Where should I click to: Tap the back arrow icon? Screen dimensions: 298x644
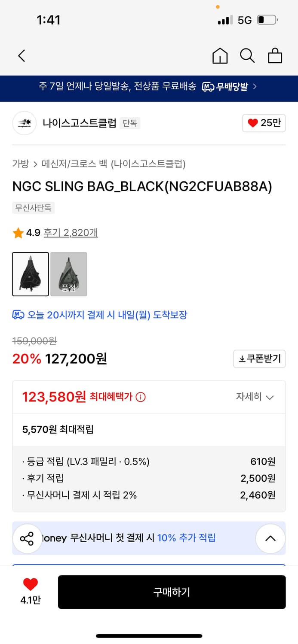click(22, 56)
